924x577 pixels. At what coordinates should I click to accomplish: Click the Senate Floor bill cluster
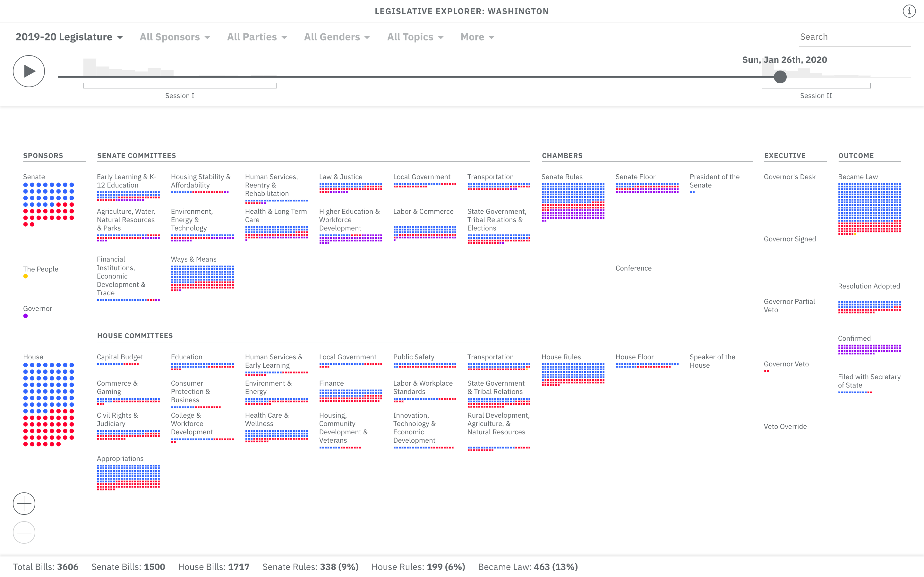[x=647, y=188]
